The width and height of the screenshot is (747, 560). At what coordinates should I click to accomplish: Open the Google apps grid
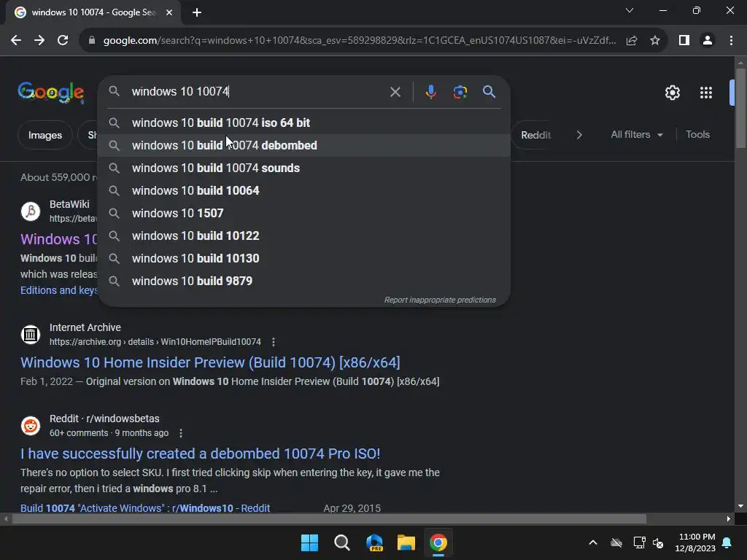706,93
